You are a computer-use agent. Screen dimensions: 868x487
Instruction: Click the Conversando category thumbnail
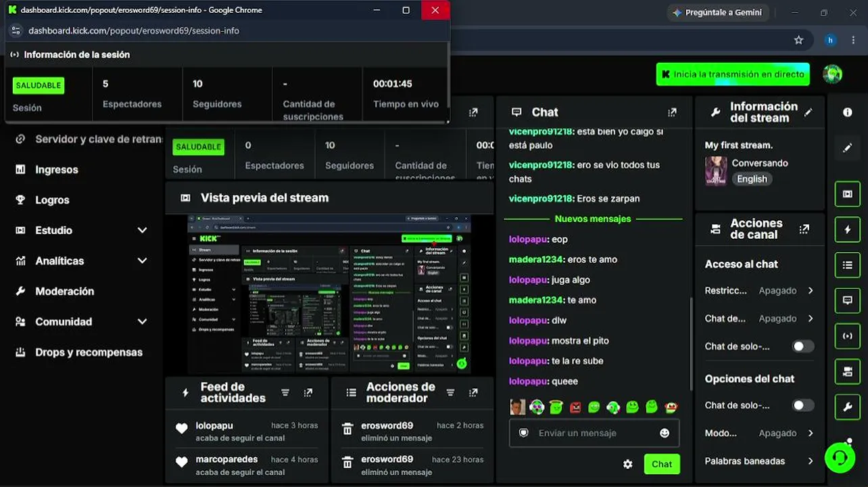(716, 171)
